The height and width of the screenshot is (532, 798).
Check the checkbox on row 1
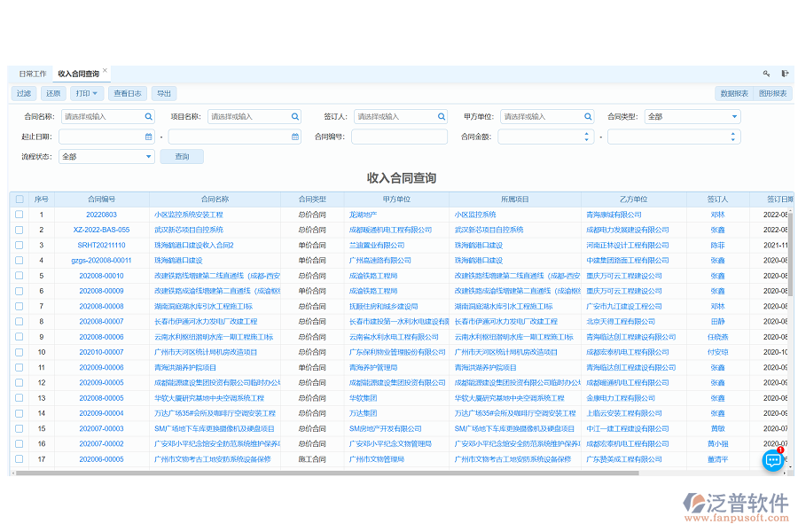20,215
